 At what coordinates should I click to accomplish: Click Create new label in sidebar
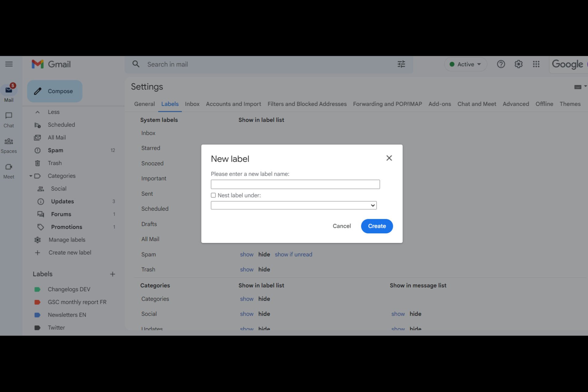(x=70, y=253)
